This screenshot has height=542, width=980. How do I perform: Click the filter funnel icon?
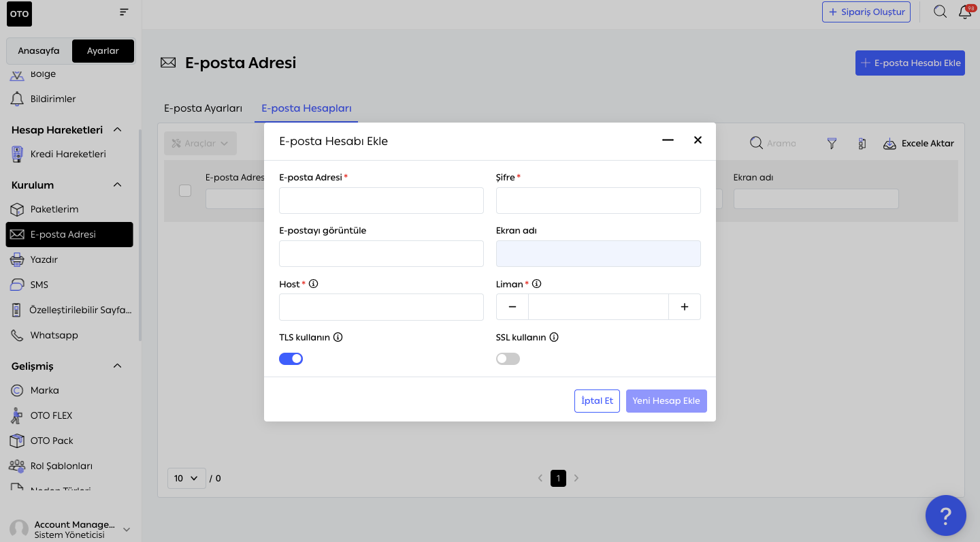[832, 144]
